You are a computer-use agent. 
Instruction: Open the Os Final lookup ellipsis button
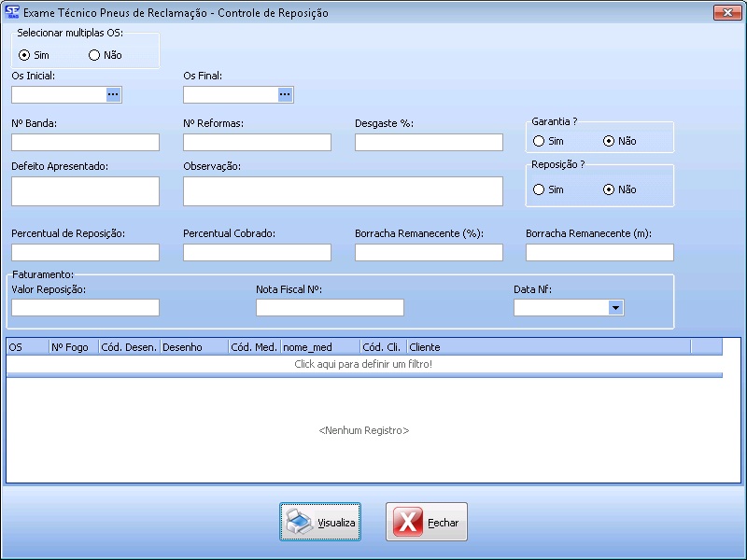click(x=286, y=94)
